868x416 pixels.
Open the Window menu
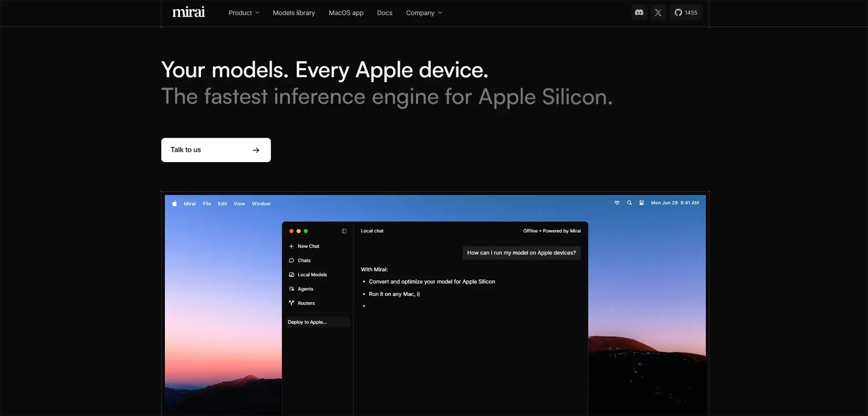click(261, 203)
